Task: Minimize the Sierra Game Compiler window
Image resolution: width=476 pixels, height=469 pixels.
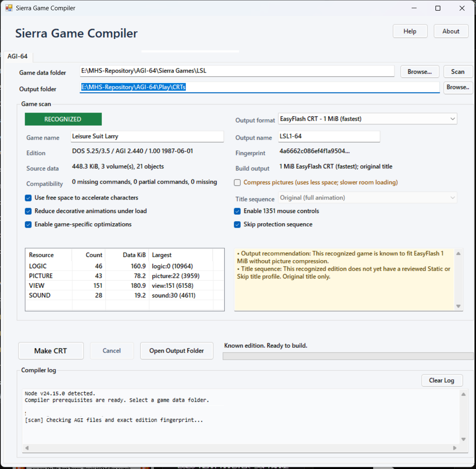Action: [x=414, y=8]
